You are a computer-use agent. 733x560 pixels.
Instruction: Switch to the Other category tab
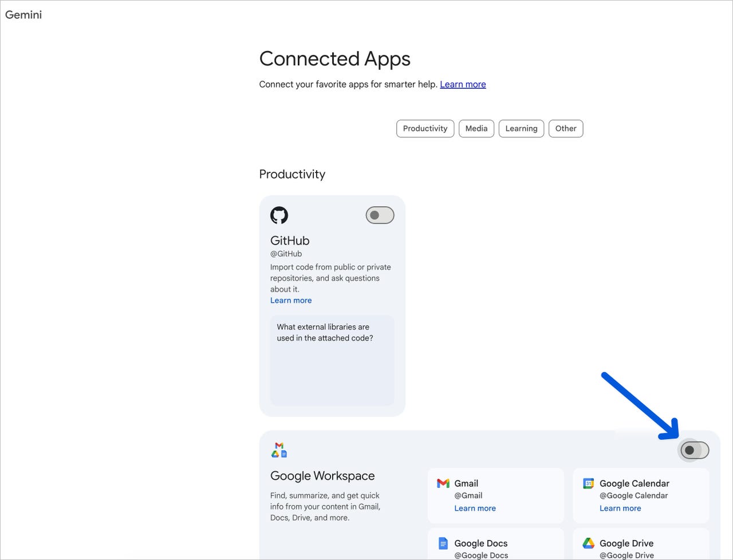pos(566,128)
